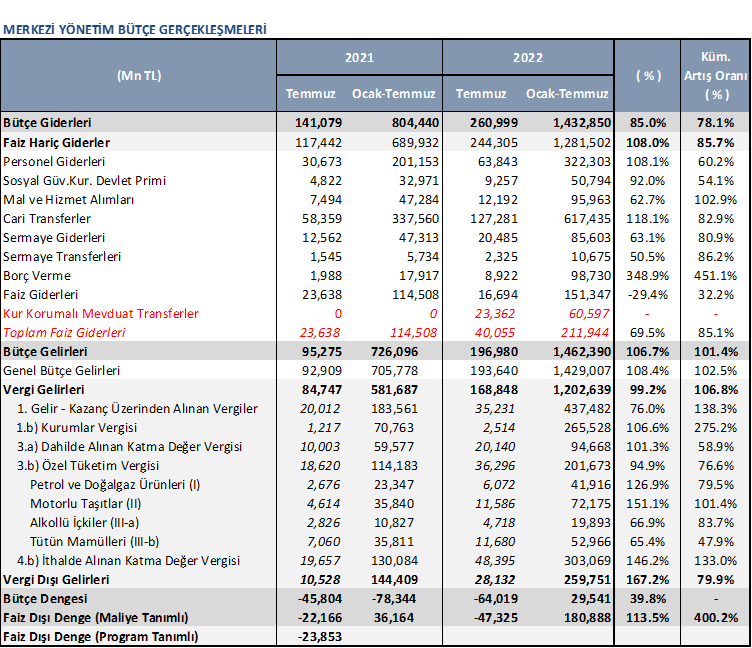
Task: Select the 'Bütçe Gelirleri' row label
Action: (45, 352)
